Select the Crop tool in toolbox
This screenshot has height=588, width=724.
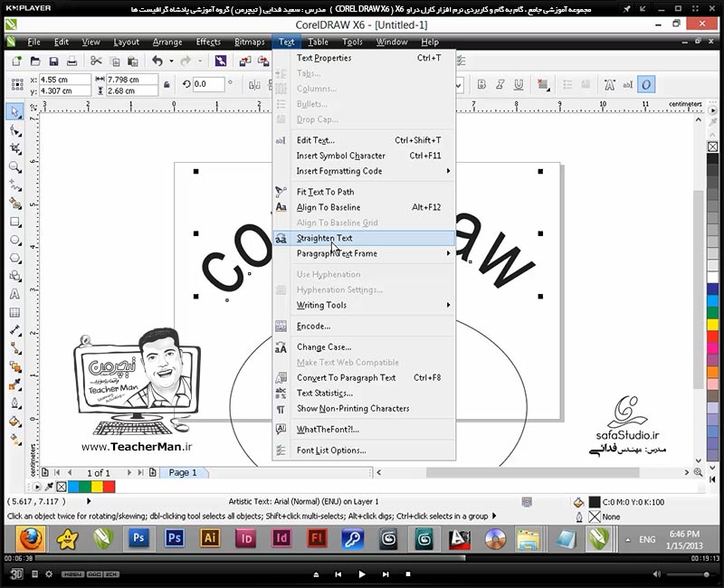pos(14,148)
